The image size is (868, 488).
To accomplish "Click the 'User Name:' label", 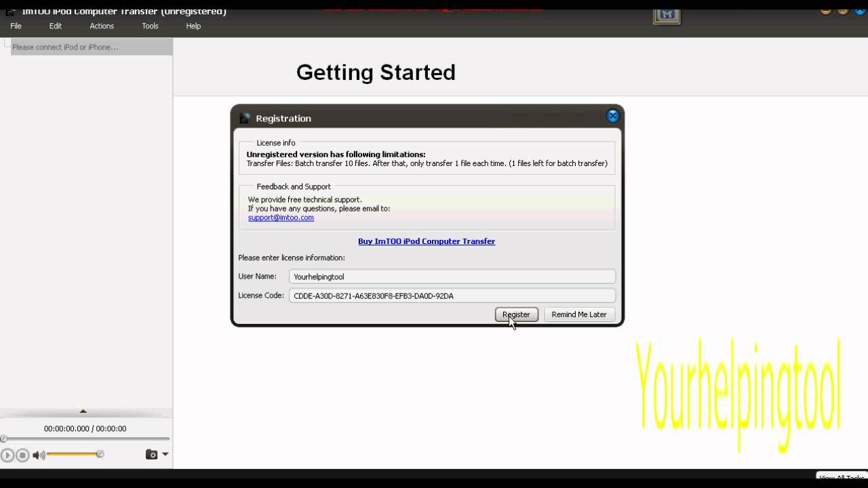I will tap(257, 277).
